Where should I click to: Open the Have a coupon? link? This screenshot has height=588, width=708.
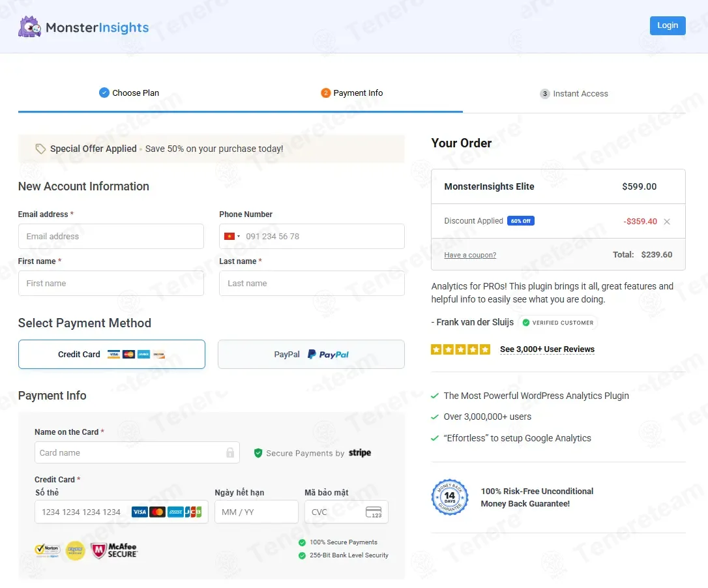(470, 255)
